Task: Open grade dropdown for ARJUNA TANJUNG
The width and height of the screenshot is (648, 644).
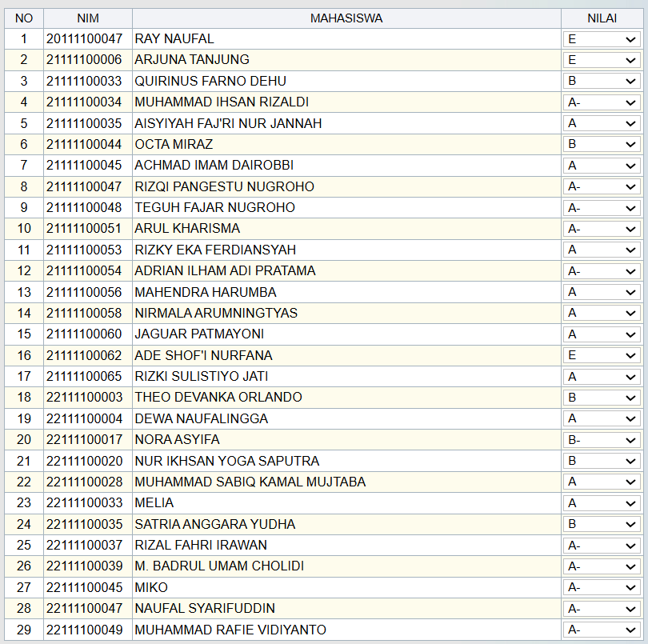Action: click(x=602, y=60)
